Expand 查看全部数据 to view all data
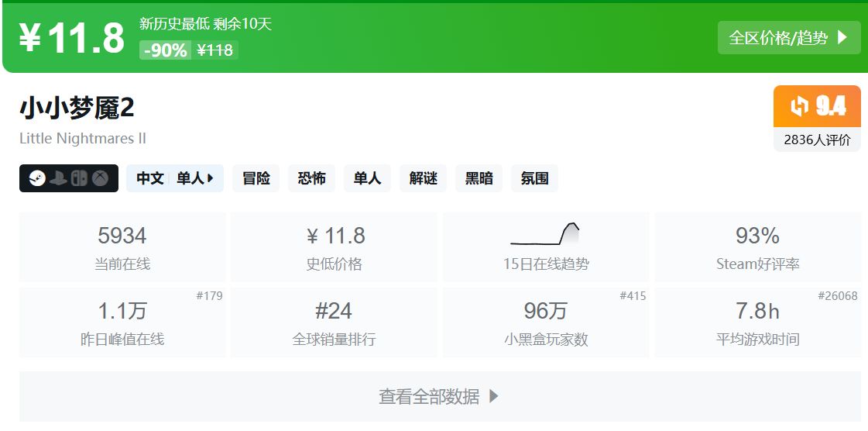The width and height of the screenshot is (868, 431). click(440, 396)
